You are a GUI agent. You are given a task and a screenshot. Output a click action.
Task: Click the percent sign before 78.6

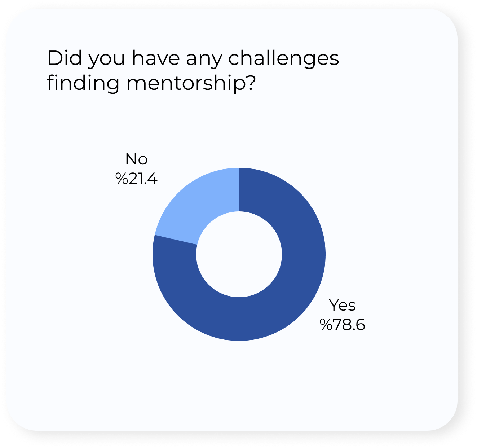[x=326, y=325]
